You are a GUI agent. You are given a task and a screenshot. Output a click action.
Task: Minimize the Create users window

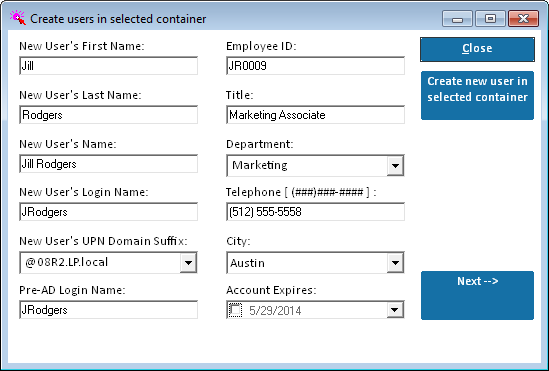[457, 19]
